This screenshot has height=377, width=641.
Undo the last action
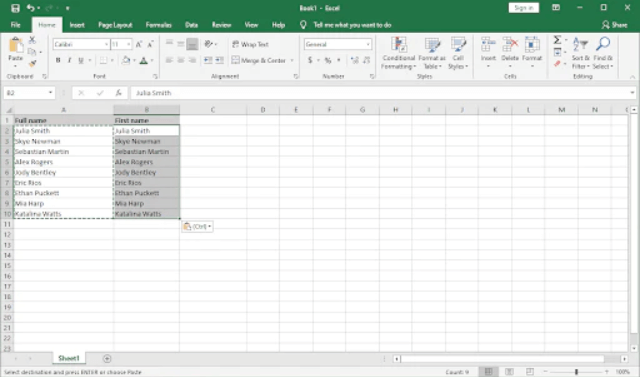[31, 8]
